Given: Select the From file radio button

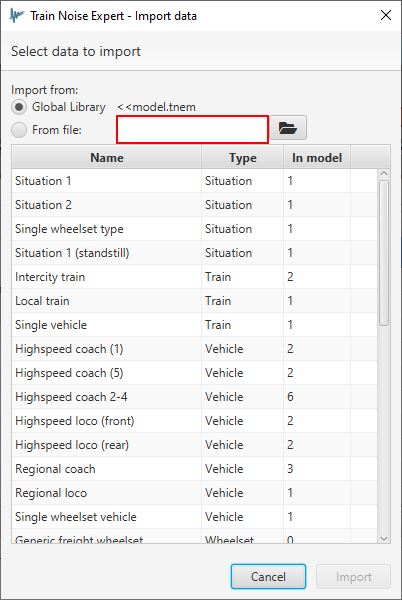Looking at the screenshot, I should coord(18,130).
